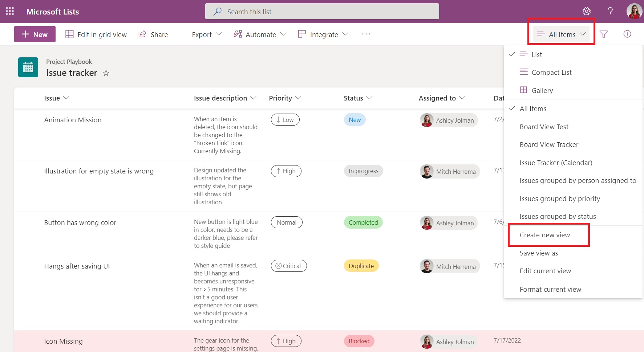Open the app launcher waffle icon

tap(10, 11)
